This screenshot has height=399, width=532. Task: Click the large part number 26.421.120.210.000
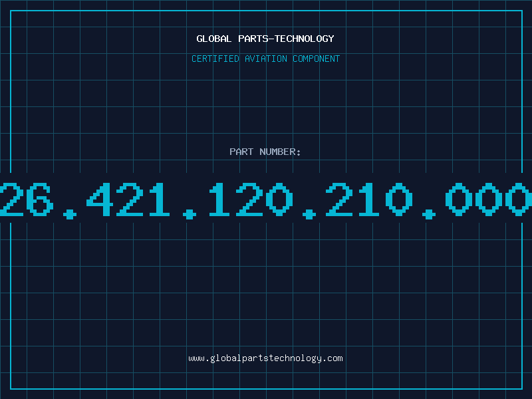(266, 200)
